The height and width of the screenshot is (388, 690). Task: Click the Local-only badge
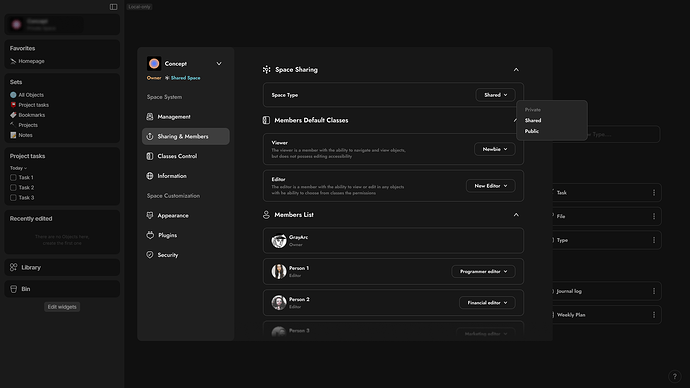point(139,7)
